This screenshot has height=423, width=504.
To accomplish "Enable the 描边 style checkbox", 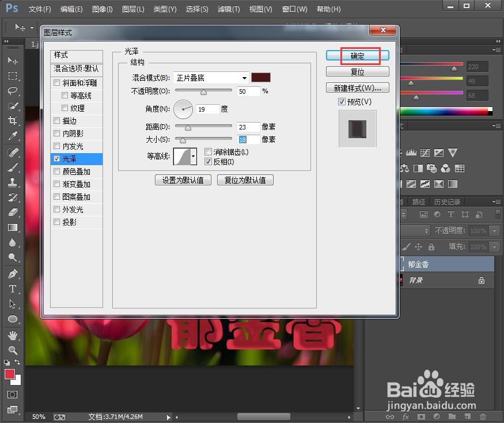I will (x=57, y=121).
